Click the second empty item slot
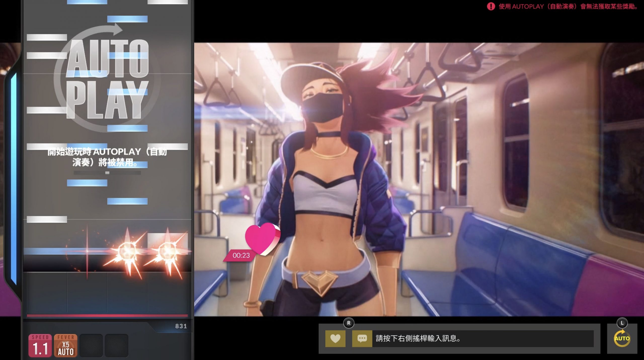The width and height of the screenshot is (644, 360). click(116, 345)
